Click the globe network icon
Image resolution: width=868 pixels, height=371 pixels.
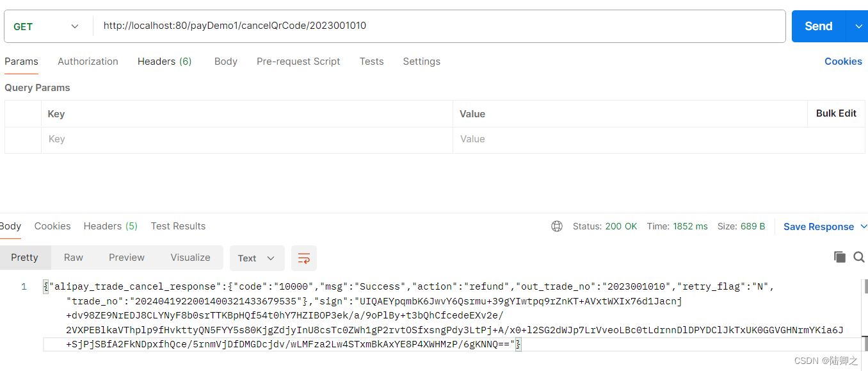(557, 226)
